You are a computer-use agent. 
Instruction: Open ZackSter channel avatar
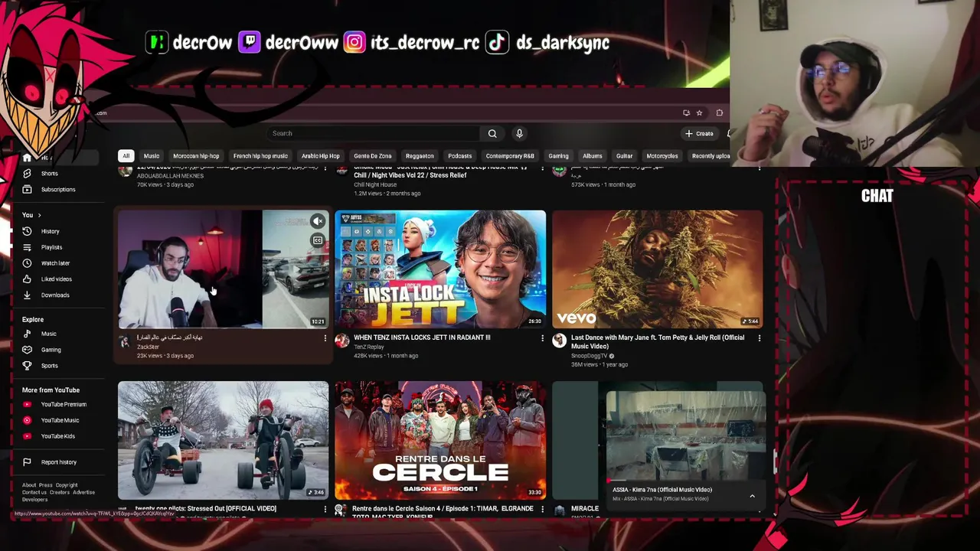pyautogui.click(x=125, y=341)
